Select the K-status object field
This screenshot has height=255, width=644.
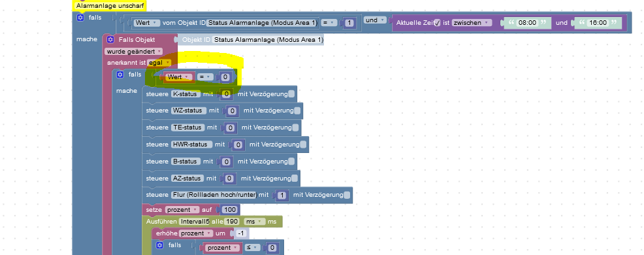[186, 93]
